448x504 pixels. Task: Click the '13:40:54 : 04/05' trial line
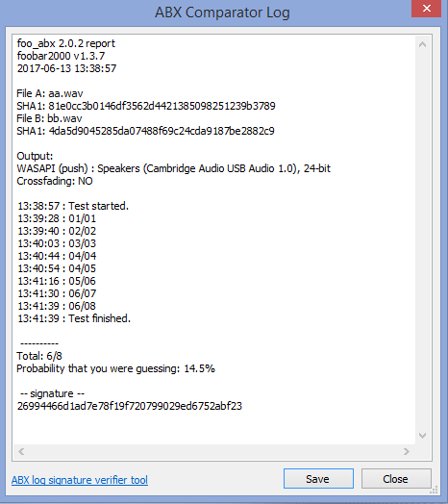pos(57,268)
